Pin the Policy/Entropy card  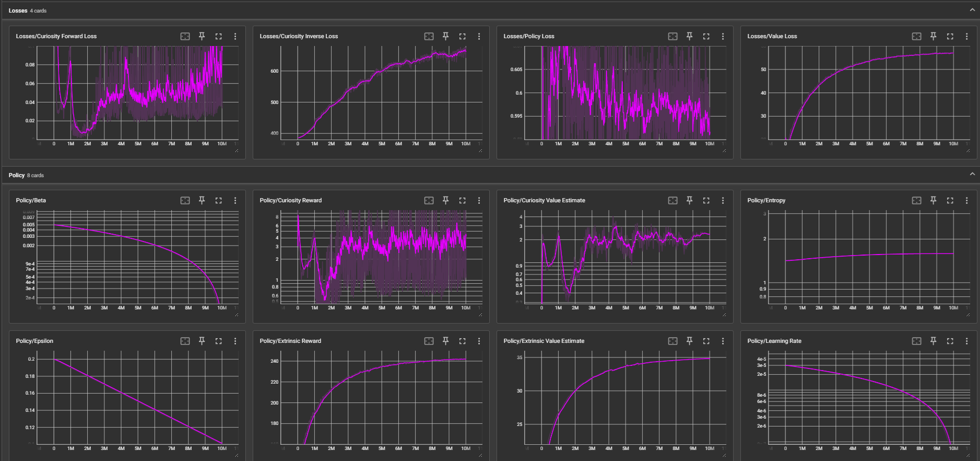933,200
